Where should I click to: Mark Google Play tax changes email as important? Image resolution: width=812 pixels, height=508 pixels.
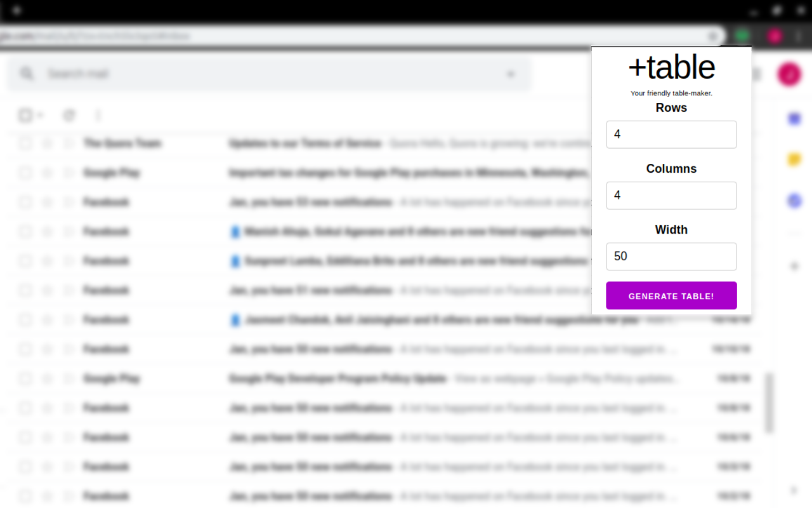(x=69, y=173)
